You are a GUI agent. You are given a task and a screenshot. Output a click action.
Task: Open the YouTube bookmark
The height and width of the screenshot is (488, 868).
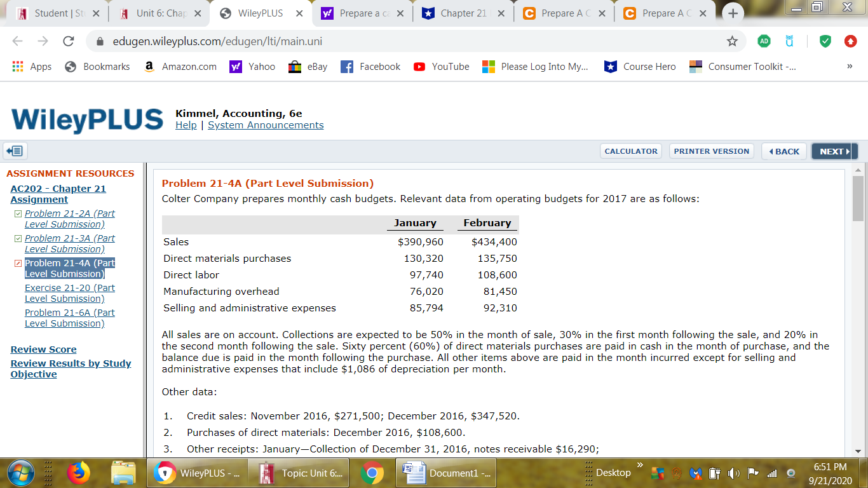coord(441,66)
